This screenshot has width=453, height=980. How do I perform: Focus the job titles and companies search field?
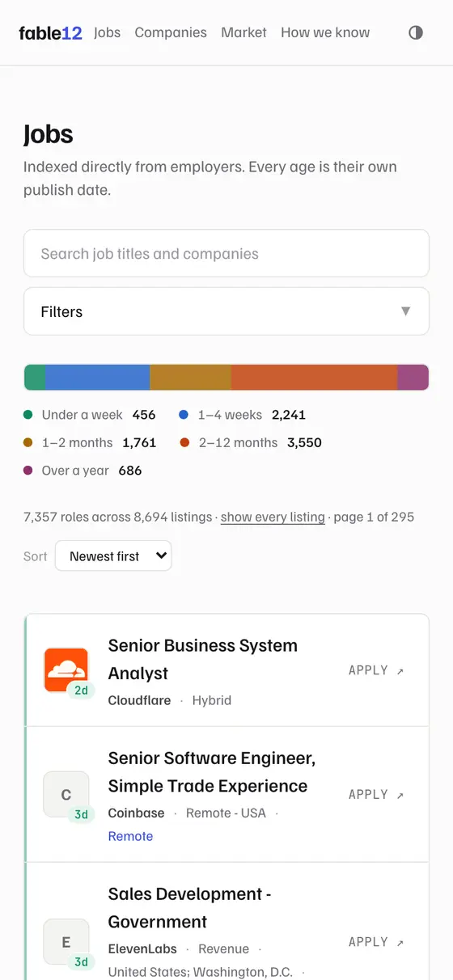click(x=226, y=253)
